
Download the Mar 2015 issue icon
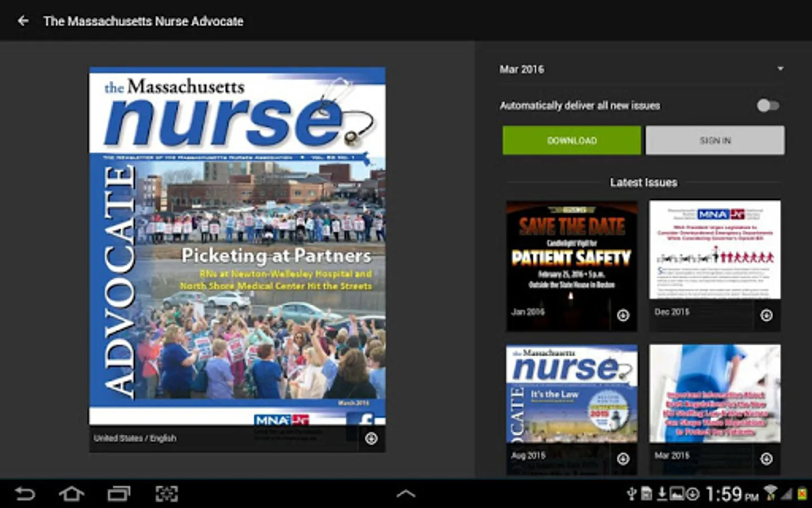766,459
